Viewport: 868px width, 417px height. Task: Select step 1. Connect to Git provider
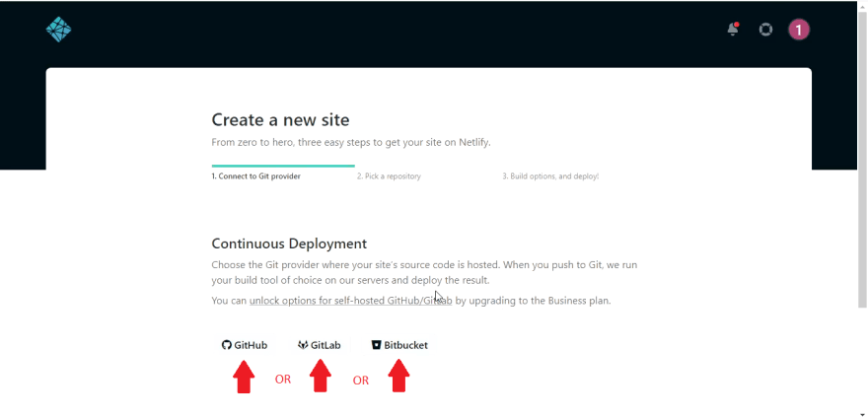pos(255,176)
